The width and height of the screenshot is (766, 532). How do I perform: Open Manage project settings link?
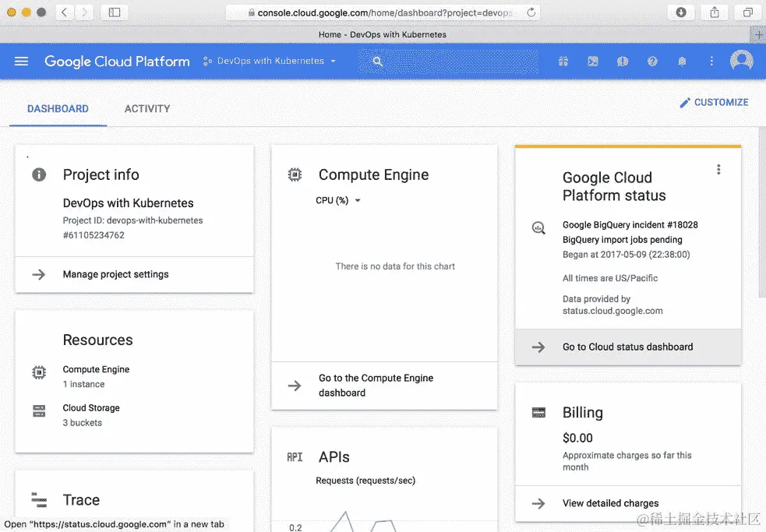tap(115, 274)
